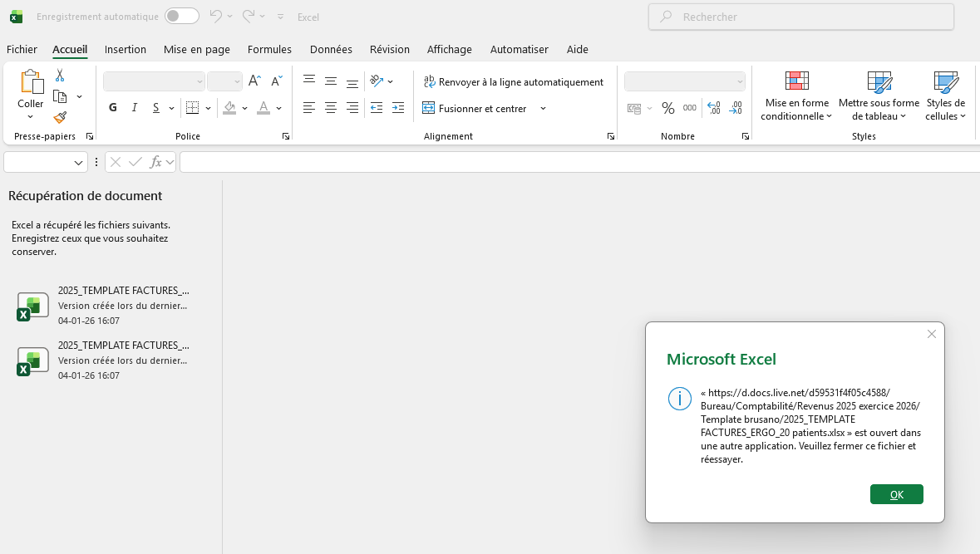Click the Redo arrow icon
This screenshot has width=980, height=554.
(249, 17)
